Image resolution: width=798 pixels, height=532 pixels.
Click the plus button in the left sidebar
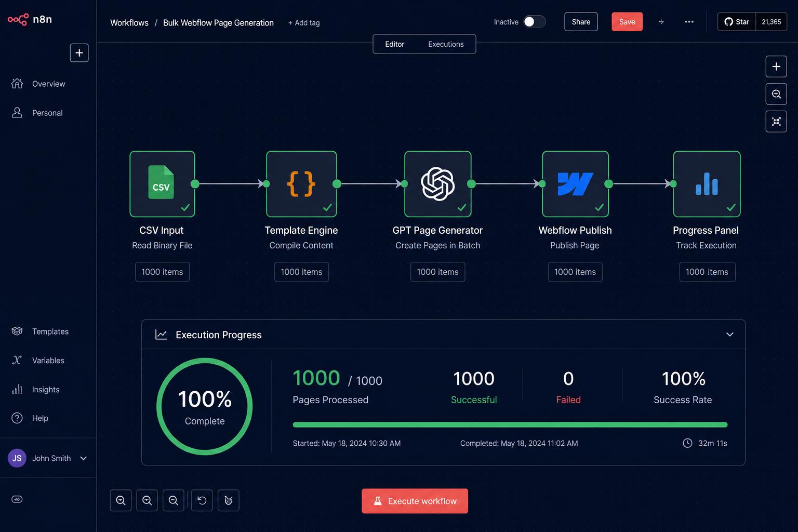pos(79,53)
